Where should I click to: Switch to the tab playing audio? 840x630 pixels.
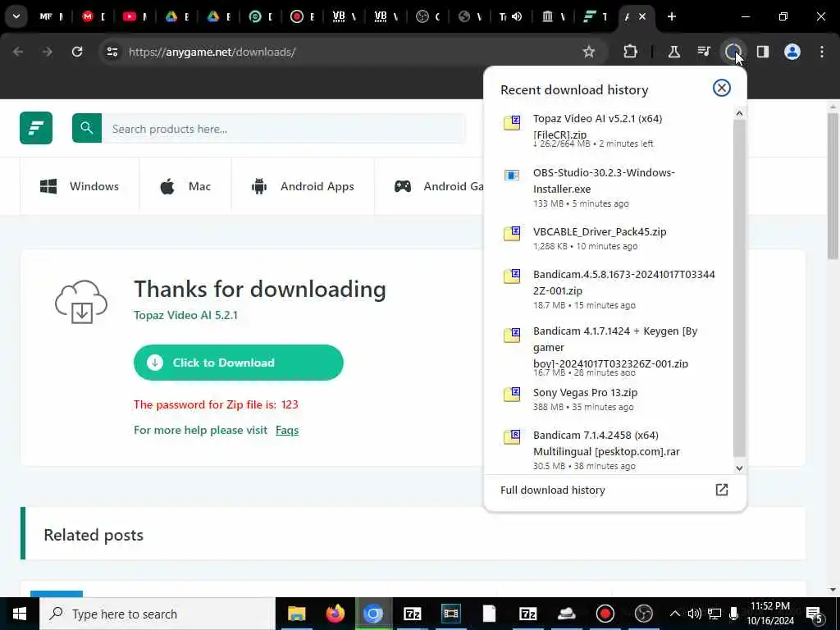510,16
